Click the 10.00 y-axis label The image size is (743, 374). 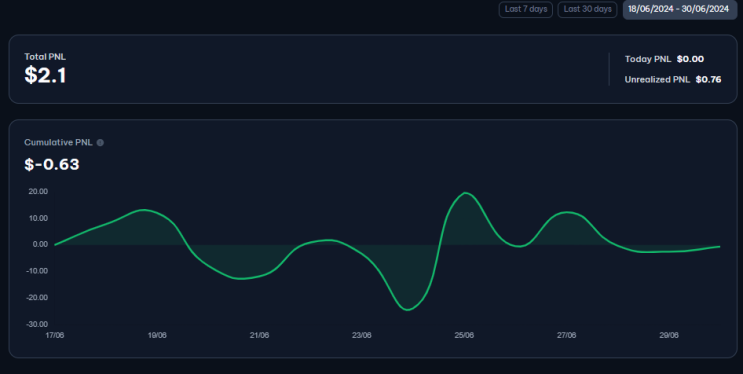tap(38, 218)
